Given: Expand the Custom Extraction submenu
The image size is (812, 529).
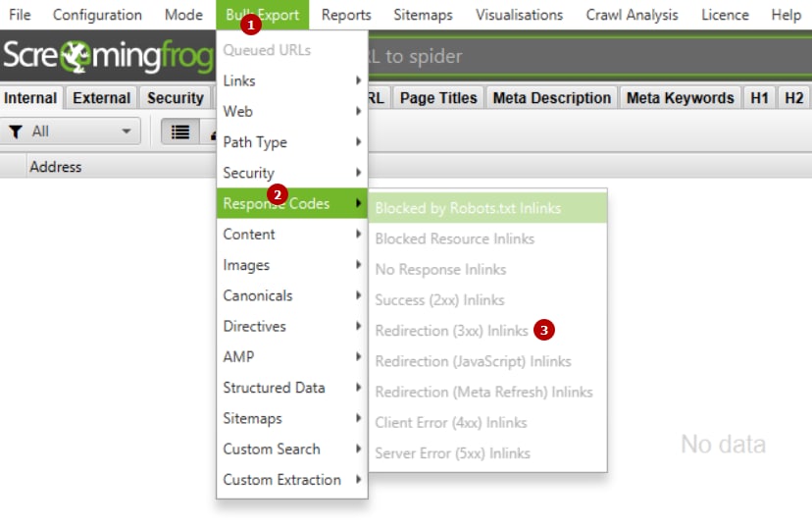Looking at the screenshot, I should click(292, 479).
